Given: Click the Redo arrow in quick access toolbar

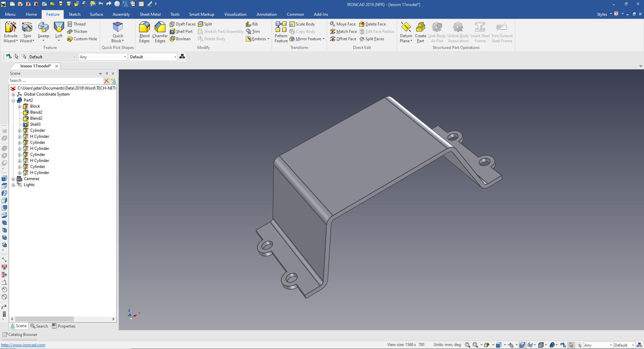Looking at the screenshot, I should coord(109,4).
